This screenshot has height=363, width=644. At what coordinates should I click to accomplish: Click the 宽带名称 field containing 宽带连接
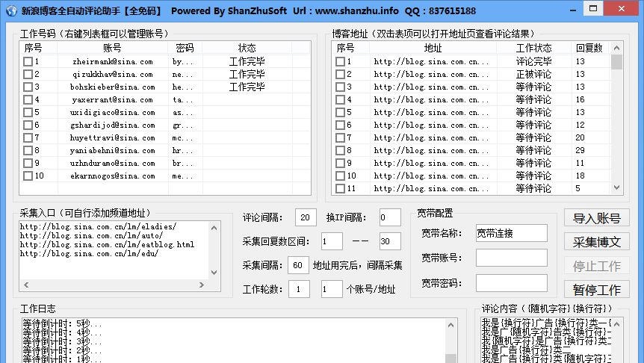coord(511,233)
